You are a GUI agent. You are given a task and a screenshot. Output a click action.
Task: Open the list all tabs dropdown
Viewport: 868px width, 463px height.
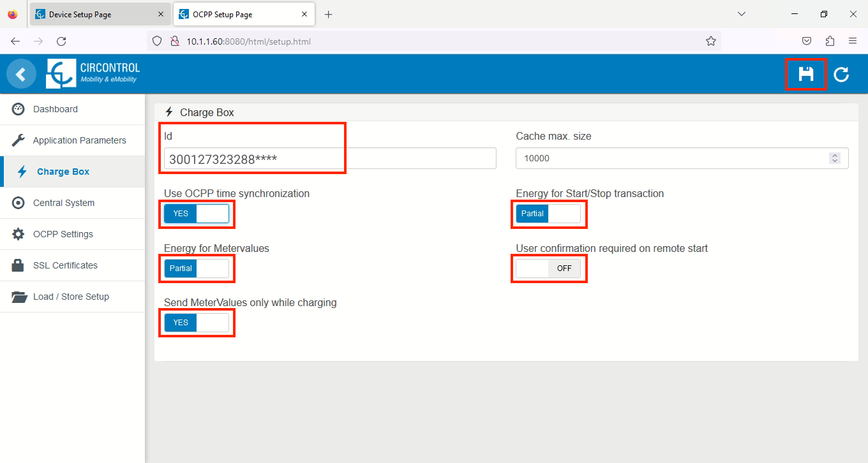tap(741, 14)
